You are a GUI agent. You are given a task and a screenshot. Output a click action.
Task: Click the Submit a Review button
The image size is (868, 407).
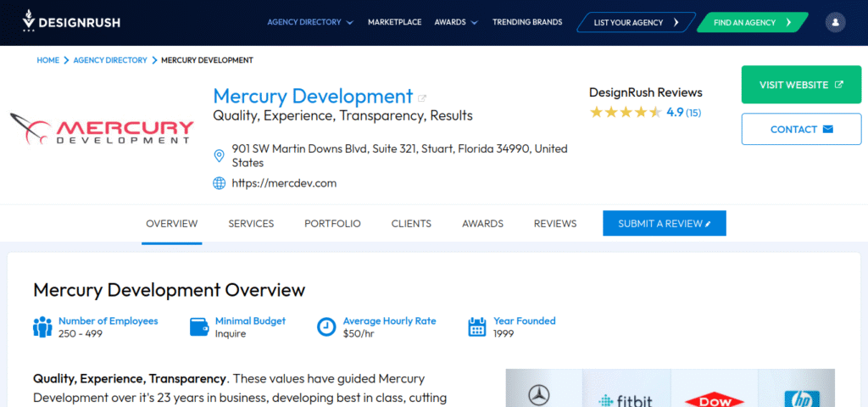[664, 224]
